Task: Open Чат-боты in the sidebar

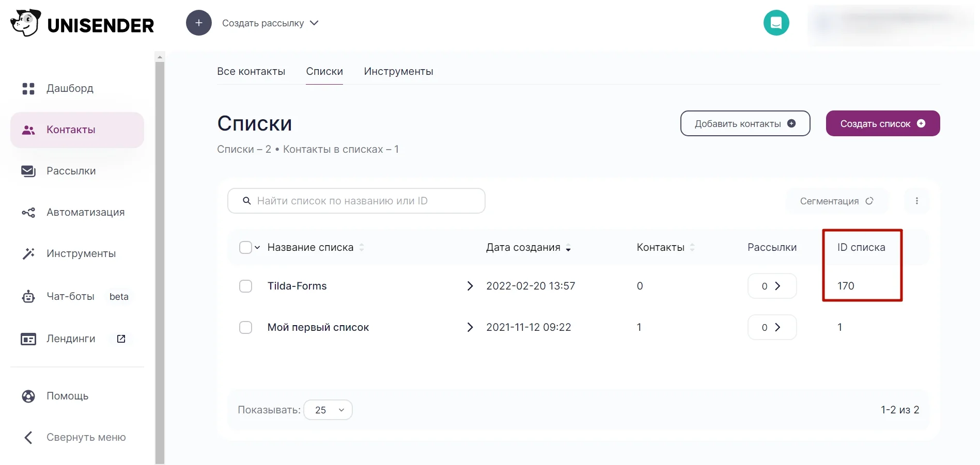Action: [x=70, y=296]
